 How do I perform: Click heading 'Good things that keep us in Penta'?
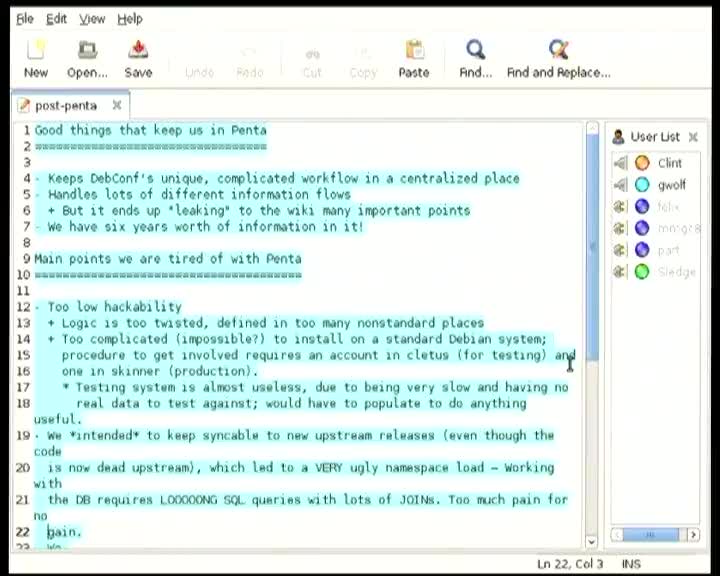tap(151, 130)
